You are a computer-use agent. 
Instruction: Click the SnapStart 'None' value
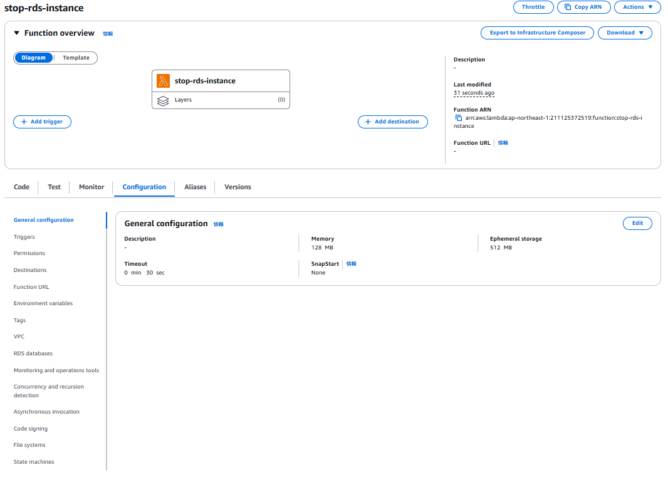[318, 273]
